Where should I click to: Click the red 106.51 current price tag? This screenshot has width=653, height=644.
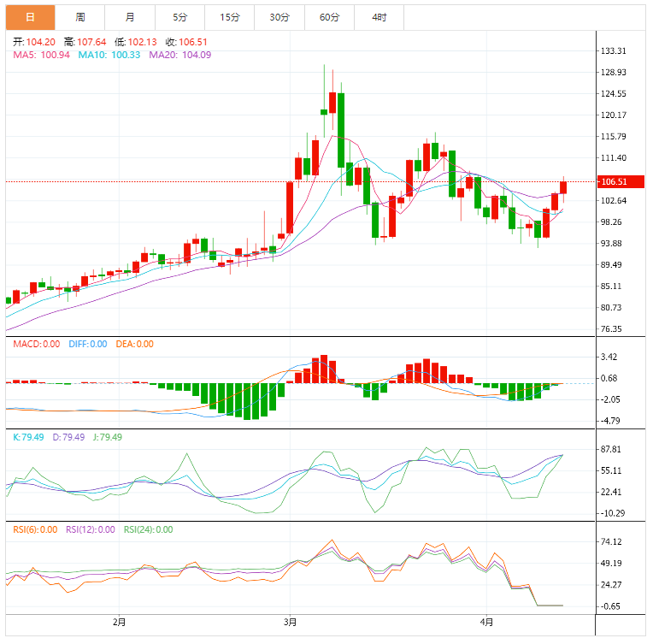click(x=614, y=181)
